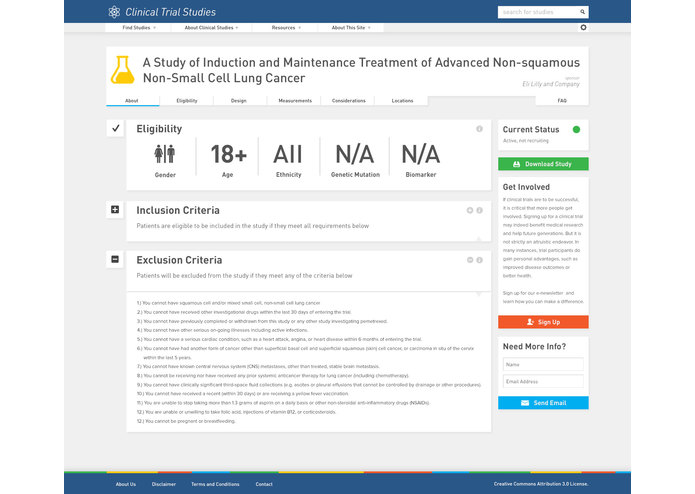Open the Disclaimer footer link
The width and height of the screenshot is (695, 494).
pos(164,484)
